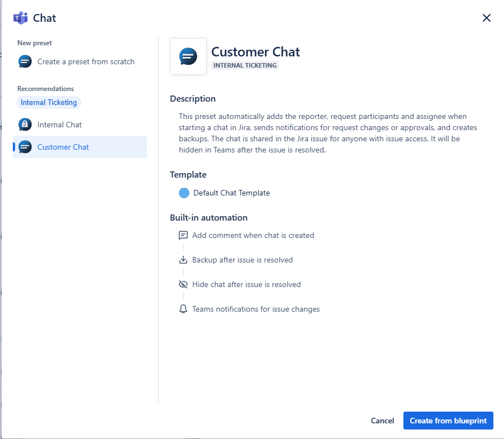504x439 pixels.
Task: Click the download icon for Backup automation
Action: pyautogui.click(x=183, y=260)
